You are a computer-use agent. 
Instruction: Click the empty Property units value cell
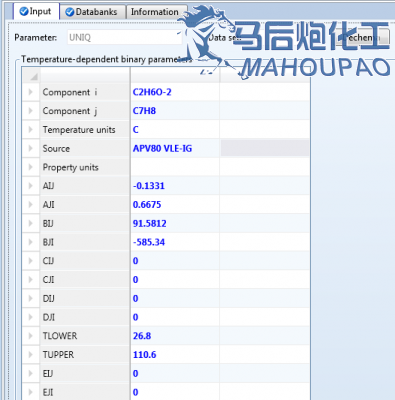point(175,167)
